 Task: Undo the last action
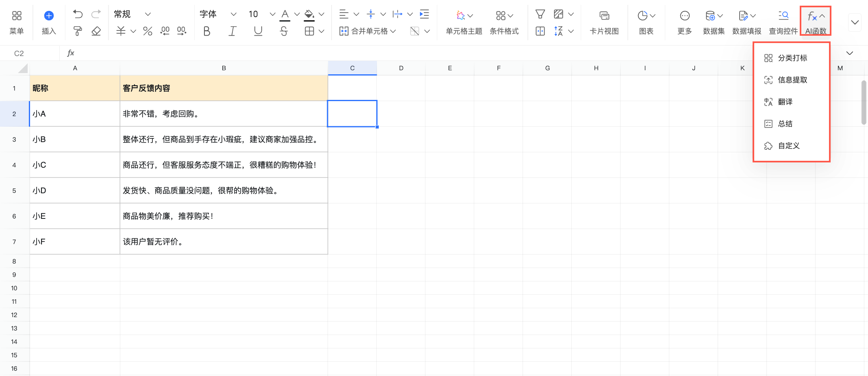point(78,15)
